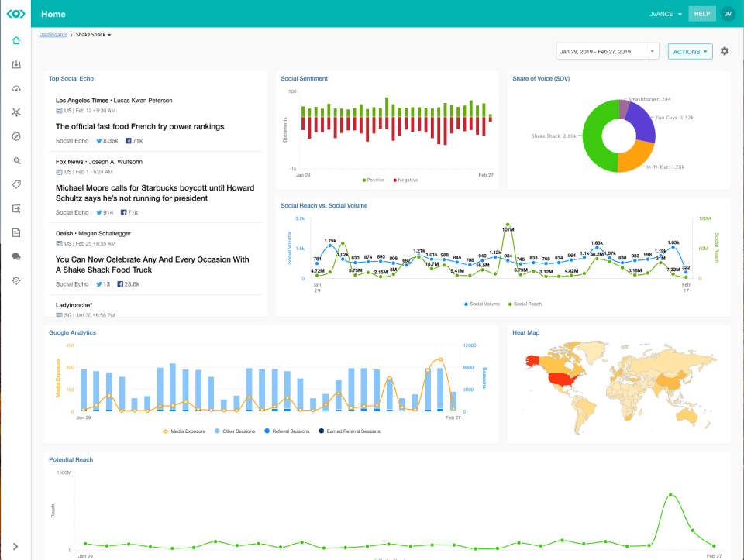This screenshot has width=744, height=560.
Task: Open the document report sidebar icon
Action: coord(16,232)
